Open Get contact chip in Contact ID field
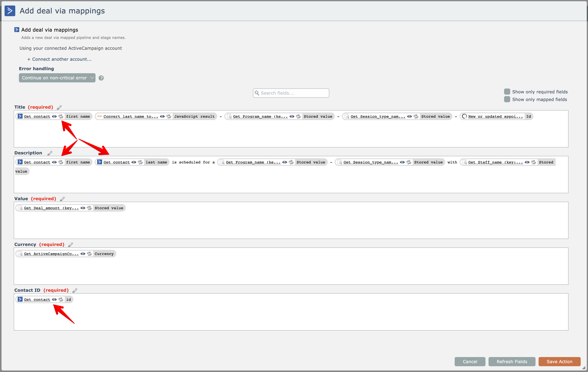The width and height of the screenshot is (588, 372). tap(37, 300)
